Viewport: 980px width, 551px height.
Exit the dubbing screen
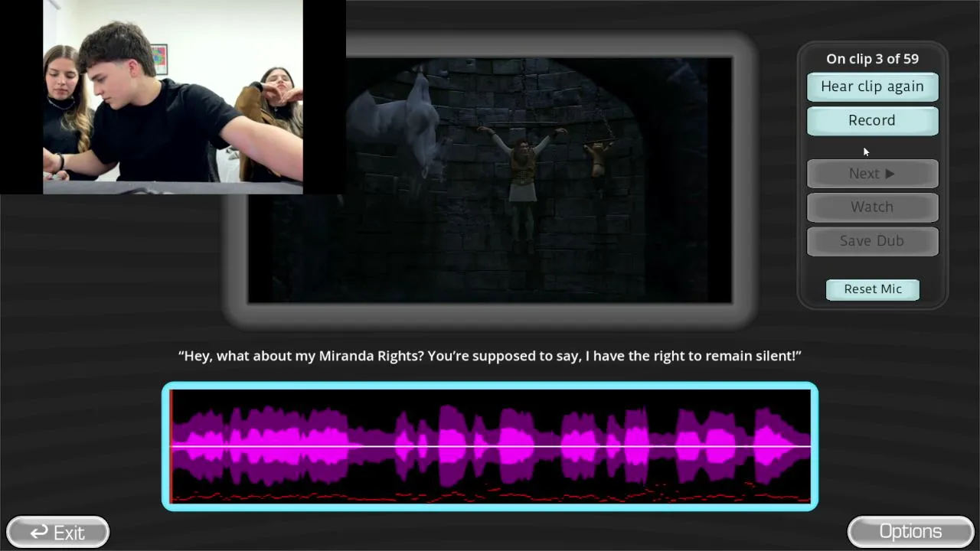(57, 532)
